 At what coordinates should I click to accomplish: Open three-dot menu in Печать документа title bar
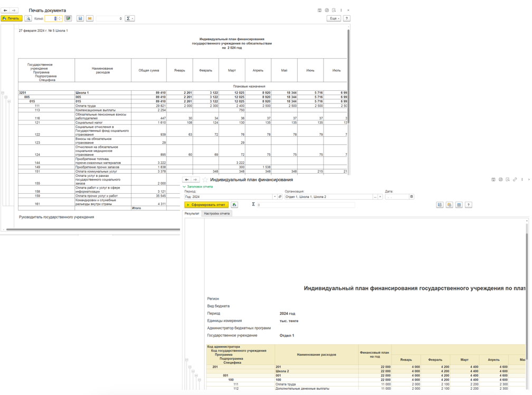[x=341, y=10]
